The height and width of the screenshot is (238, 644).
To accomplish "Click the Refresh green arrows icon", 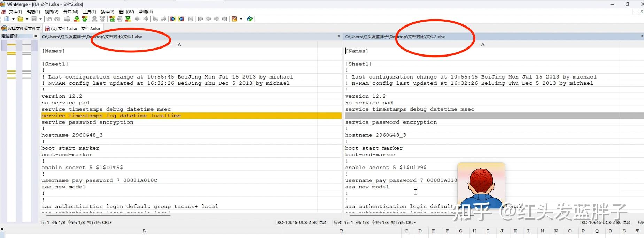I will [x=250, y=19].
